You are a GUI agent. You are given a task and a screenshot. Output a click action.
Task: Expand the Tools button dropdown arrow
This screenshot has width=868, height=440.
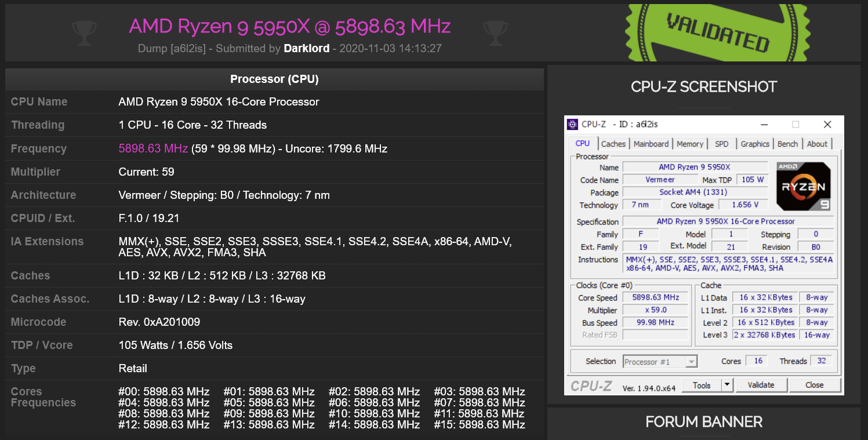point(727,385)
